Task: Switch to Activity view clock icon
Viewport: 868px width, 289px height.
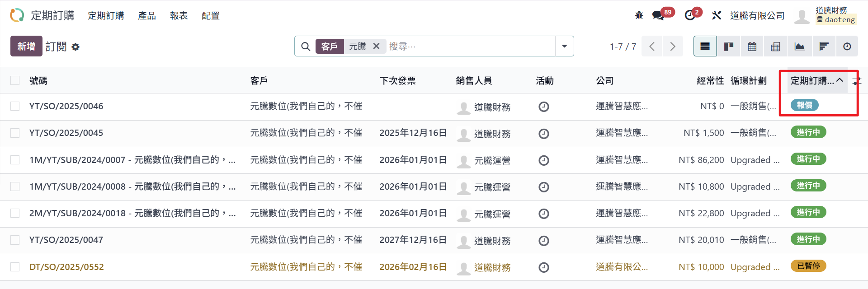Action: (x=847, y=47)
